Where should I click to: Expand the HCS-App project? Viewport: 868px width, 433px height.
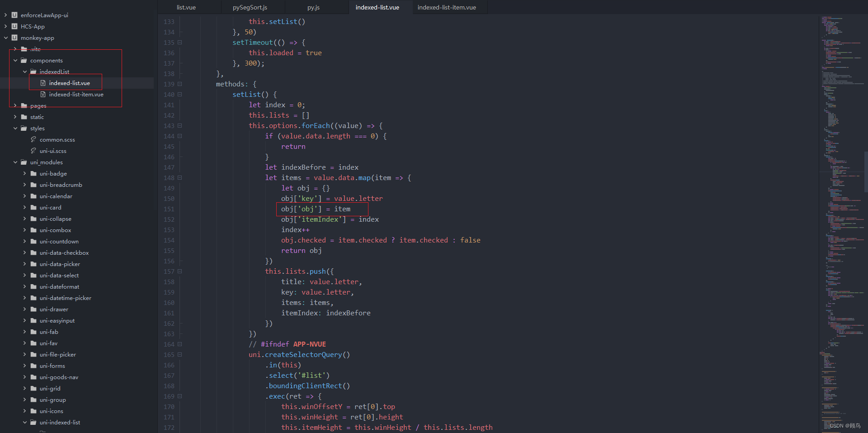pyautogui.click(x=5, y=26)
